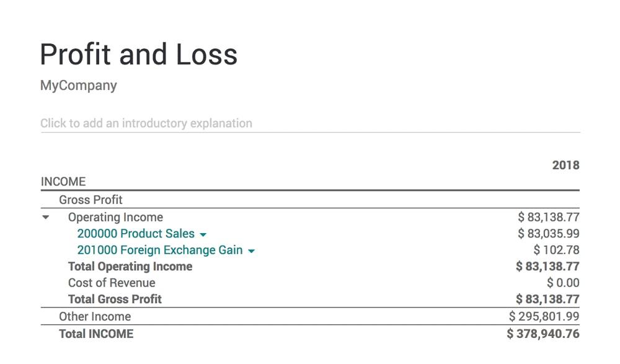Open dropdown caret next to Foreign Exchange Gain
The image size is (620, 364).
tap(252, 251)
